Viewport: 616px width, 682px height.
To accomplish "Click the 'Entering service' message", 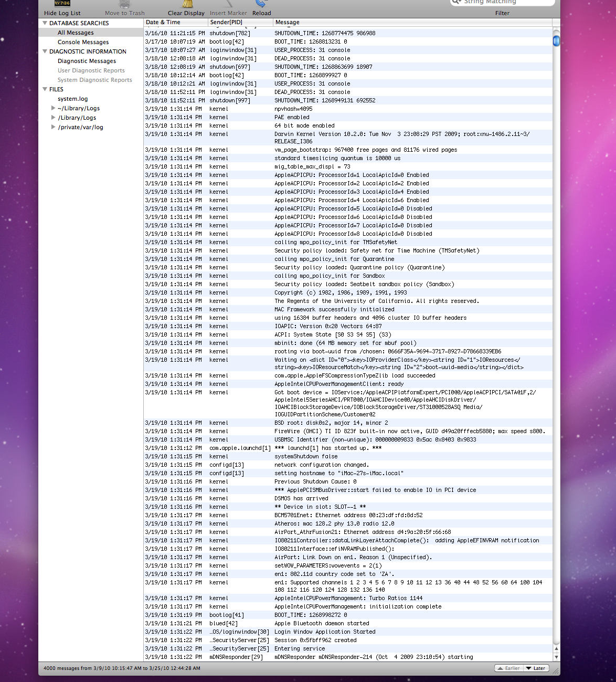I will [x=300, y=648].
